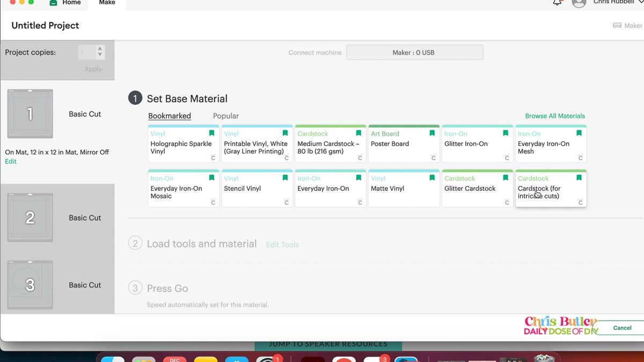Viewport: 644px width, 362px height.
Task: Remove bookmark from Medium Cardstock – 80 lb
Action: pyautogui.click(x=358, y=133)
